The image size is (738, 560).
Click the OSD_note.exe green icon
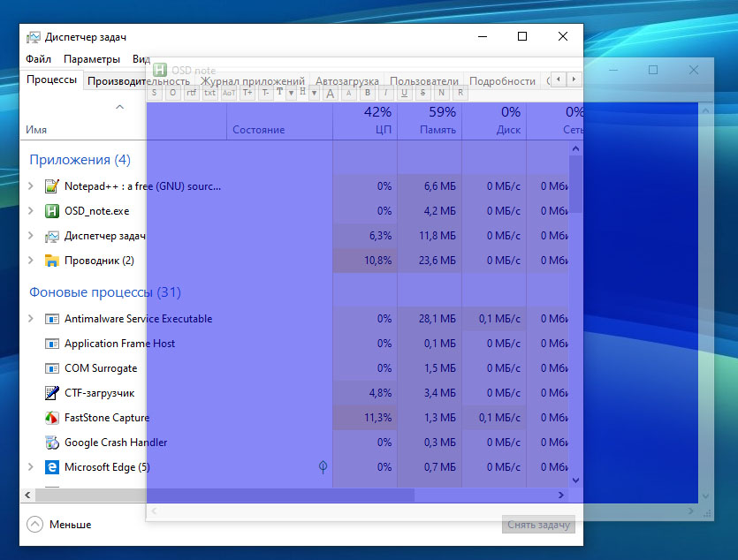(52, 210)
